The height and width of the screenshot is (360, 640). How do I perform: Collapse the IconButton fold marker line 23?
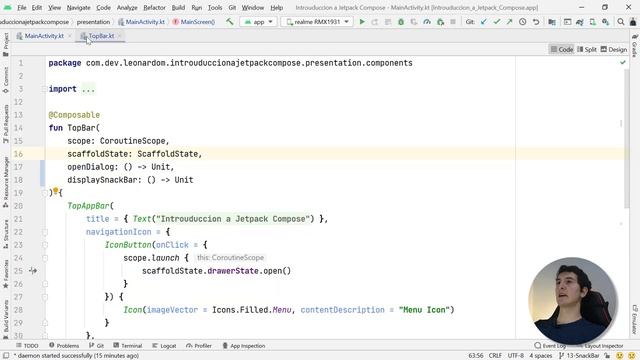pos(45,245)
